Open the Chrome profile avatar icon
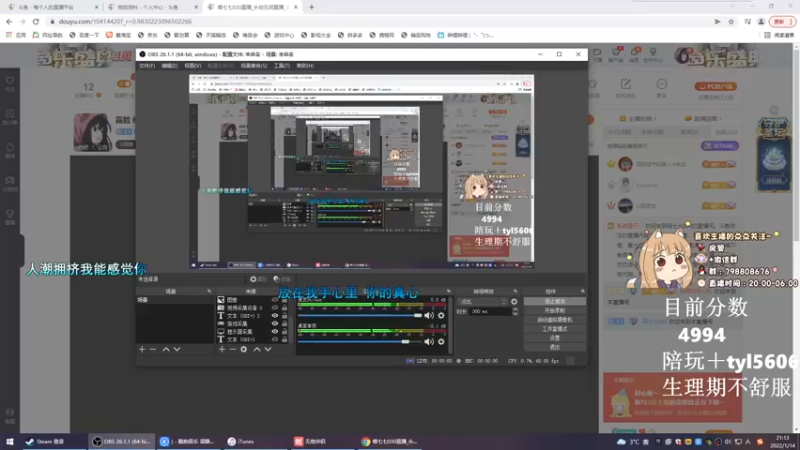800x450 pixels. point(761,21)
